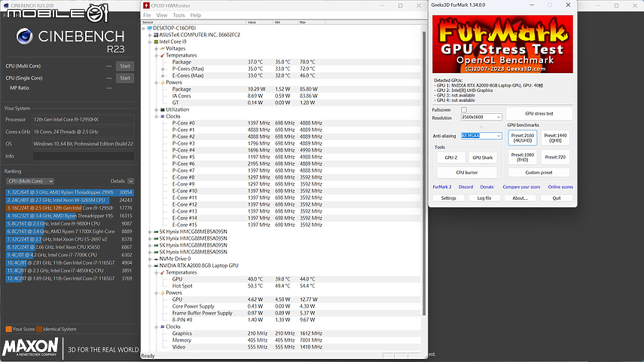Run Preset:2160 (4K/UHD) benchmark

pos(523,138)
